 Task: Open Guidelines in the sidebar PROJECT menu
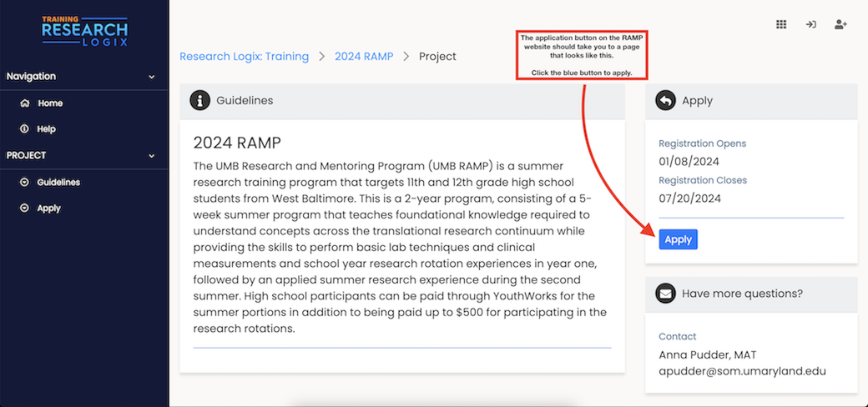tap(58, 183)
